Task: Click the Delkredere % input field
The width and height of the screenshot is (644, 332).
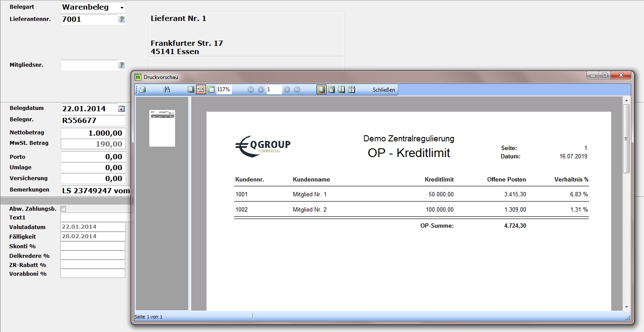Action: click(93, 255)
